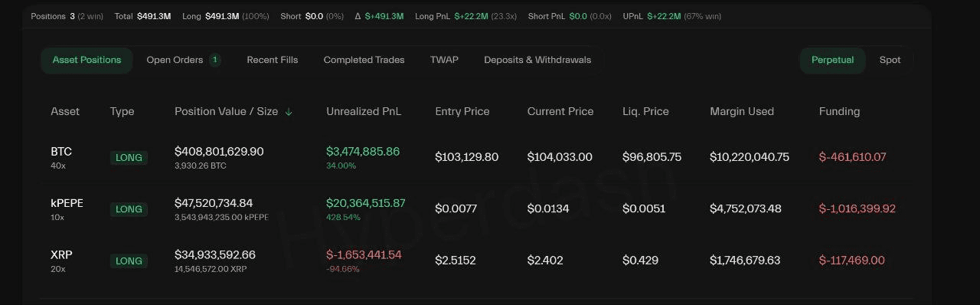Sort by Unrealized PnL column header
The image size is (980, 305).
(364, 111)
